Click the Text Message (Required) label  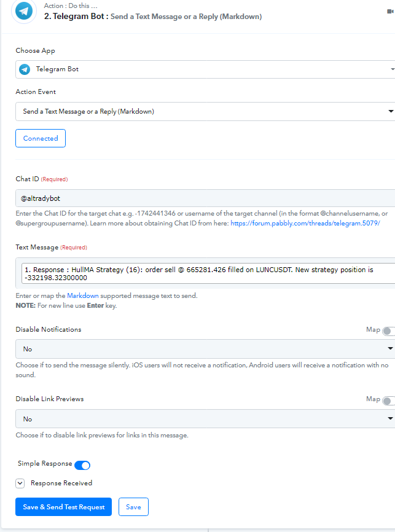51,248
